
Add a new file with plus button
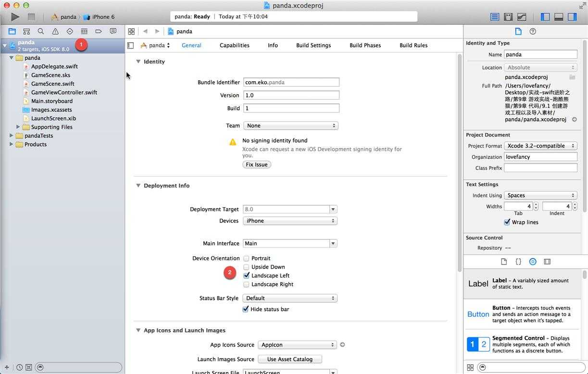pos(7,367)
